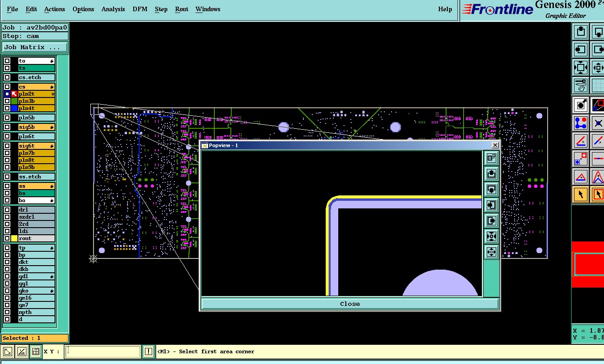604x364 pixels.
Task: Toggle checkbox for layer pln5b
Action: click(7, 118)
